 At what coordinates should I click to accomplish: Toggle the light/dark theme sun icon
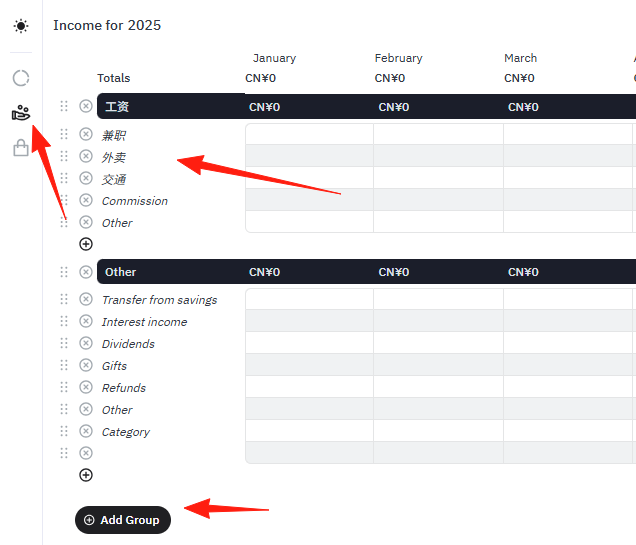[21, 26]
